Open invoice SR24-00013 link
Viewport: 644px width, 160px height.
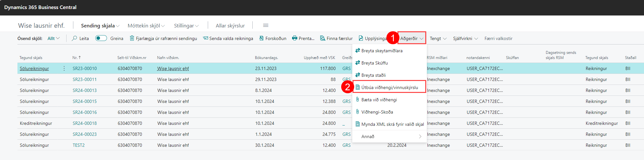(85, 90)
